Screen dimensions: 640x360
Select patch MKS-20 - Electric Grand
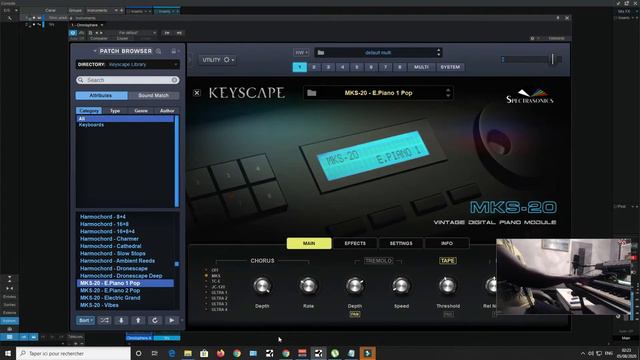[110, 298]
